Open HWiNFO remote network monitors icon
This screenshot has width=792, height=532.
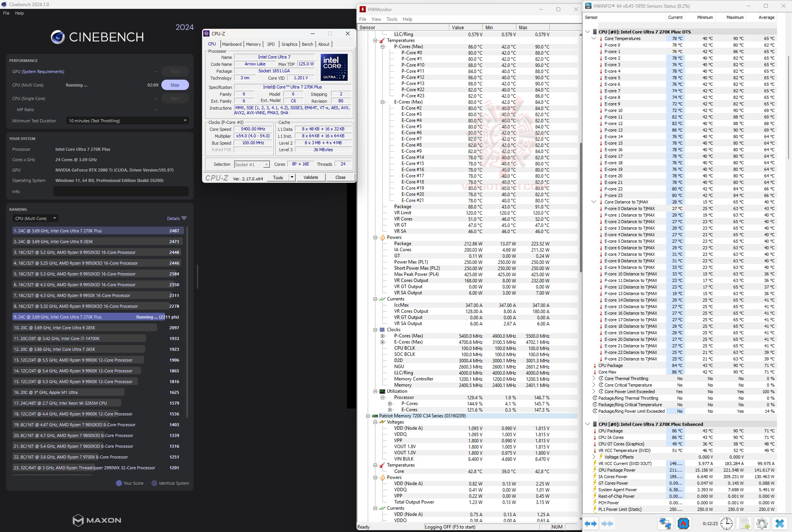(665, 523)
